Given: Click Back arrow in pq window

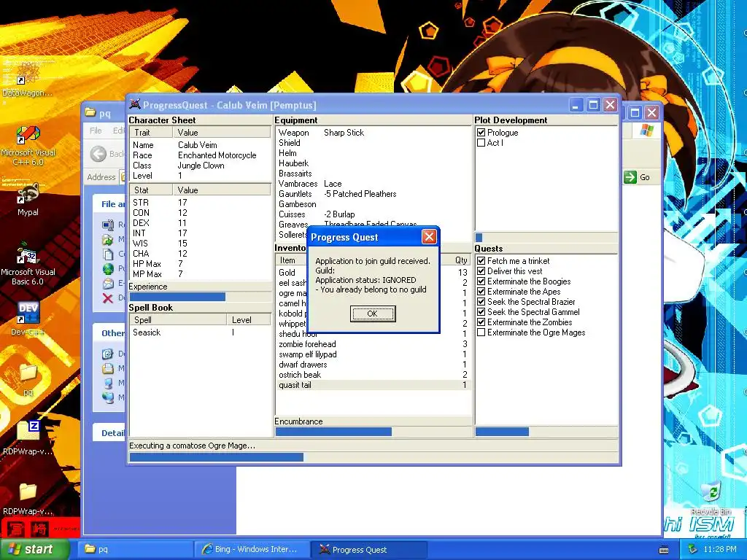Looking at the screenshot, I should [x=98, y=154].
